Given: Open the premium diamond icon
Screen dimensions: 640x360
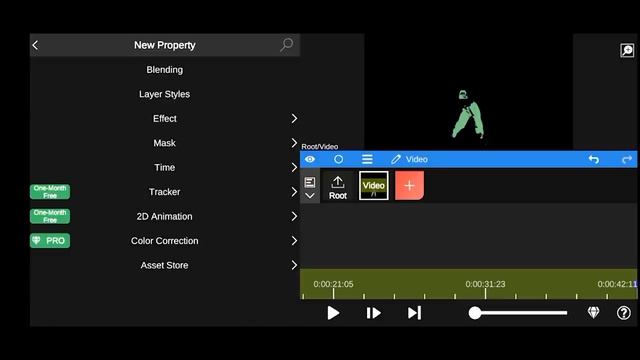Looking at the screenshot, I should (593, 313).
